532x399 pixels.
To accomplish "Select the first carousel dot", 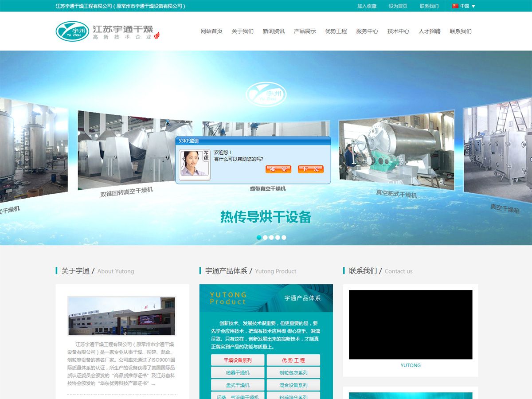I will pos(259,237).
